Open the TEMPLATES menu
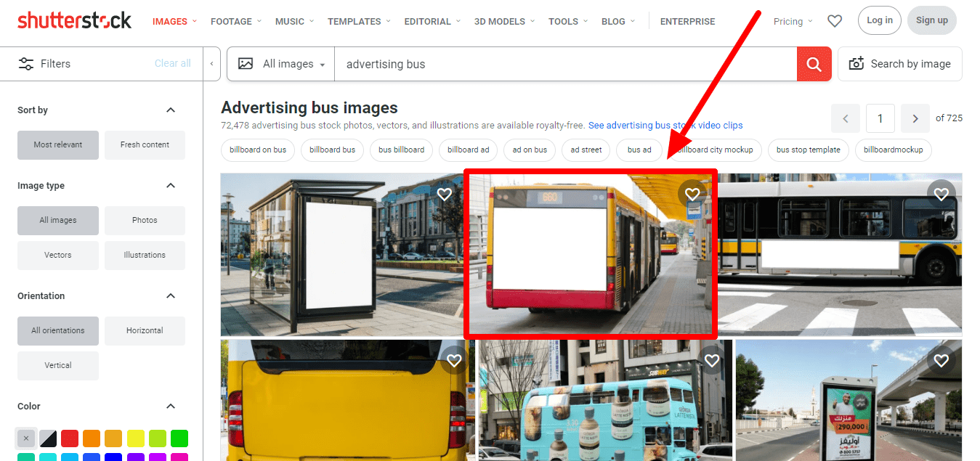This screenshot has height=461, width=980. coord(359,22)
